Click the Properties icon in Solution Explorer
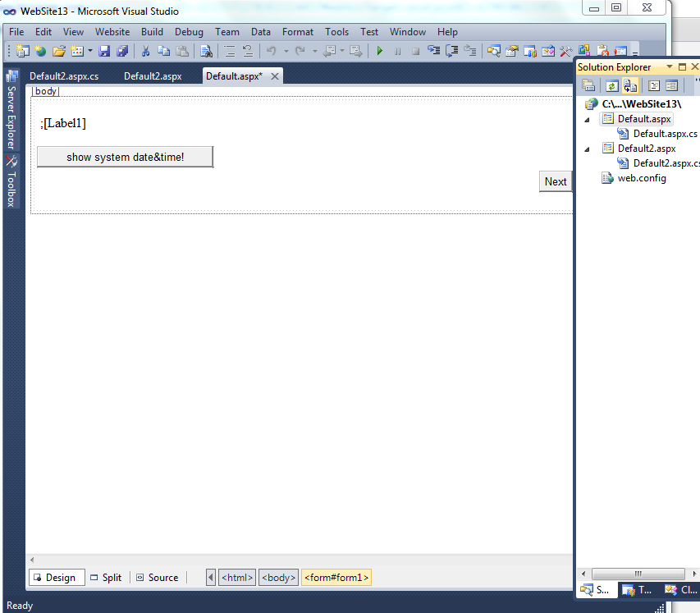This screenshot has height=613, width=700. (x=588, y=85)
